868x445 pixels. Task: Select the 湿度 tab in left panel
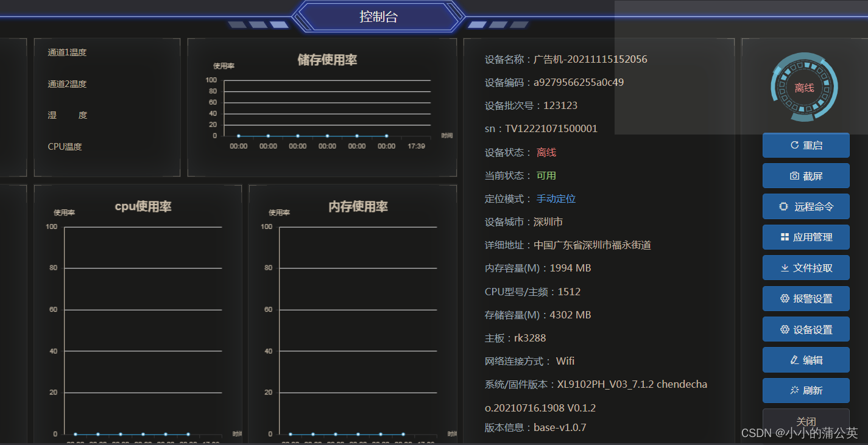coord(66,115)
